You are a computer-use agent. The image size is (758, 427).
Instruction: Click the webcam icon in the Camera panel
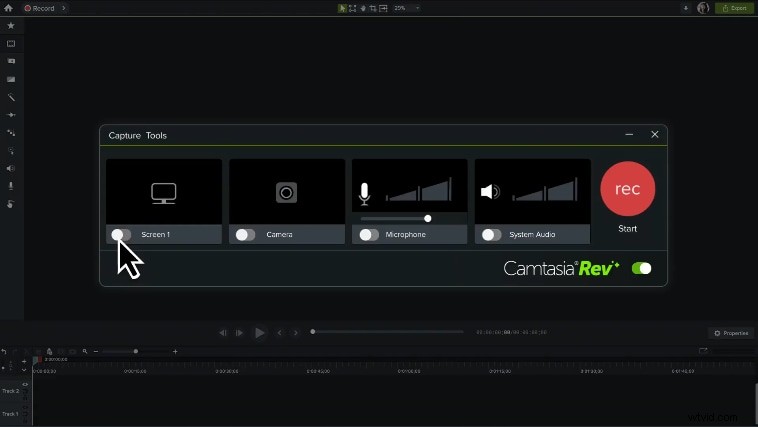(286, 192)
